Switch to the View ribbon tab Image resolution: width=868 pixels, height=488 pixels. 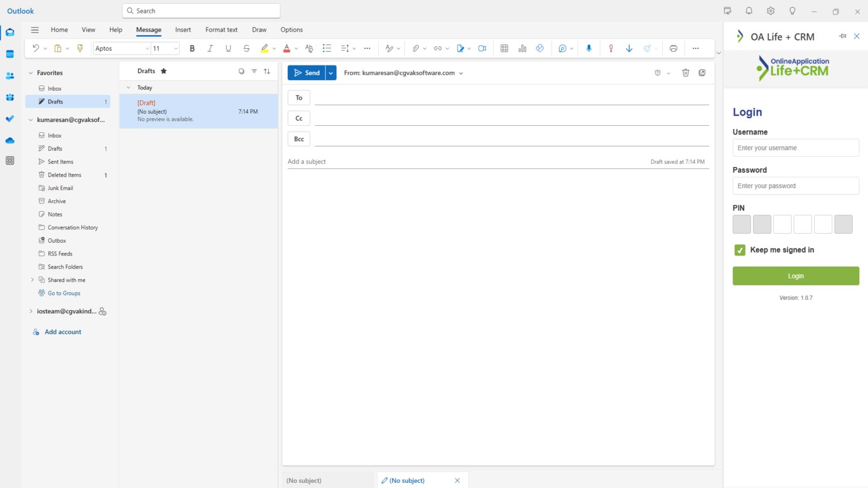[x=88, y=30]
